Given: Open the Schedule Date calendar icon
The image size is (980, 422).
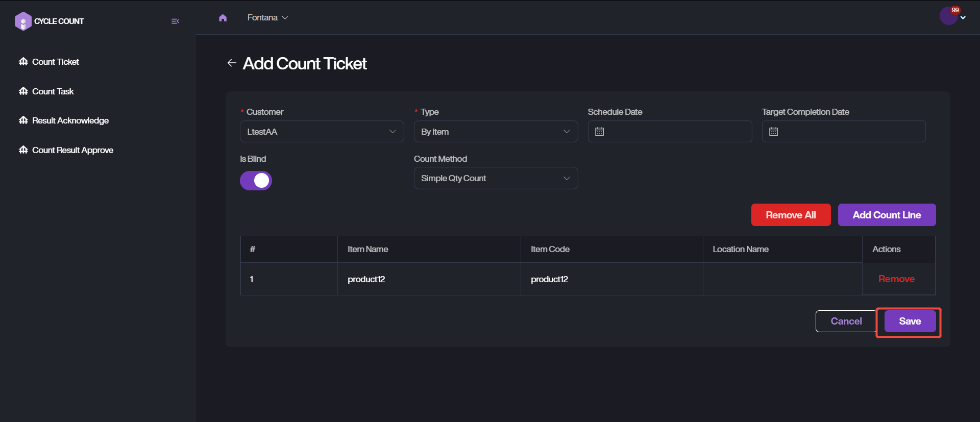Looking at the screenshot, I should tap(600, 132).
